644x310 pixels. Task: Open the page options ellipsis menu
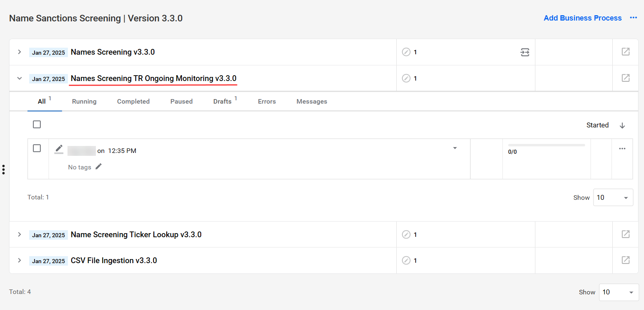634,18
